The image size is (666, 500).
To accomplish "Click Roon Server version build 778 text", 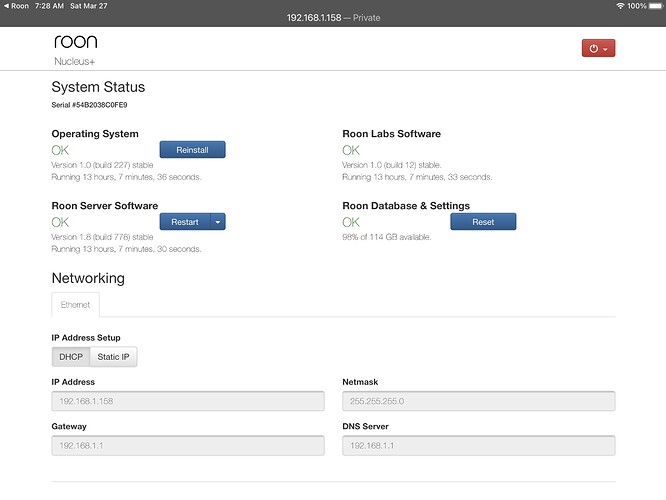I will [x=102, y=237].
